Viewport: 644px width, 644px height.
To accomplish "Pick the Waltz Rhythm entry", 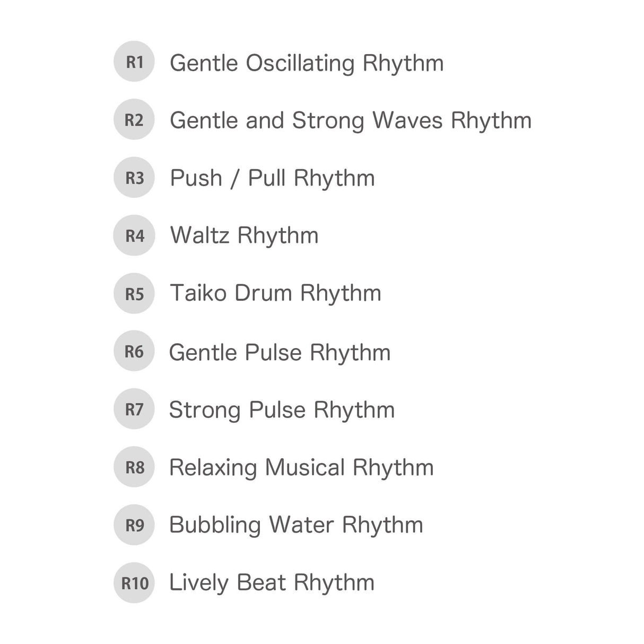I will [244, 236].
